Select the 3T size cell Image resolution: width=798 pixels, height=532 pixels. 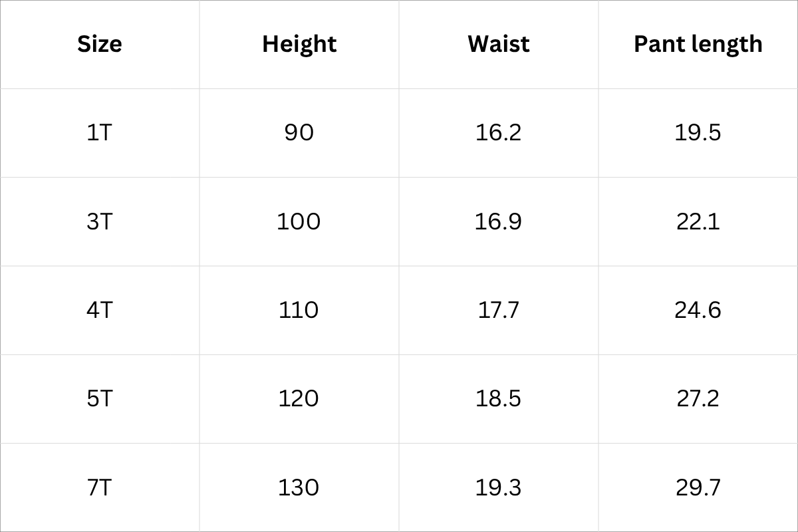click(x=100, y=221)
